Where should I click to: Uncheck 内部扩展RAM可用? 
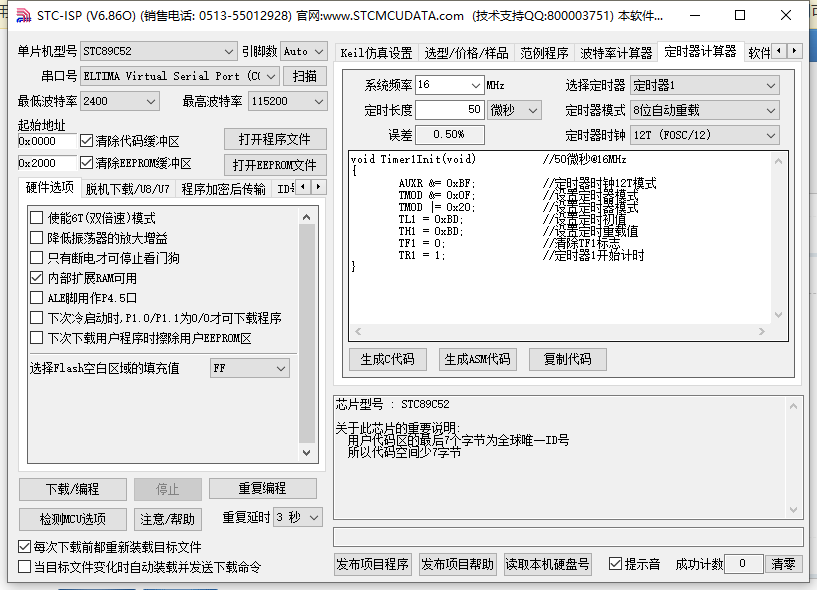(36, 278)
